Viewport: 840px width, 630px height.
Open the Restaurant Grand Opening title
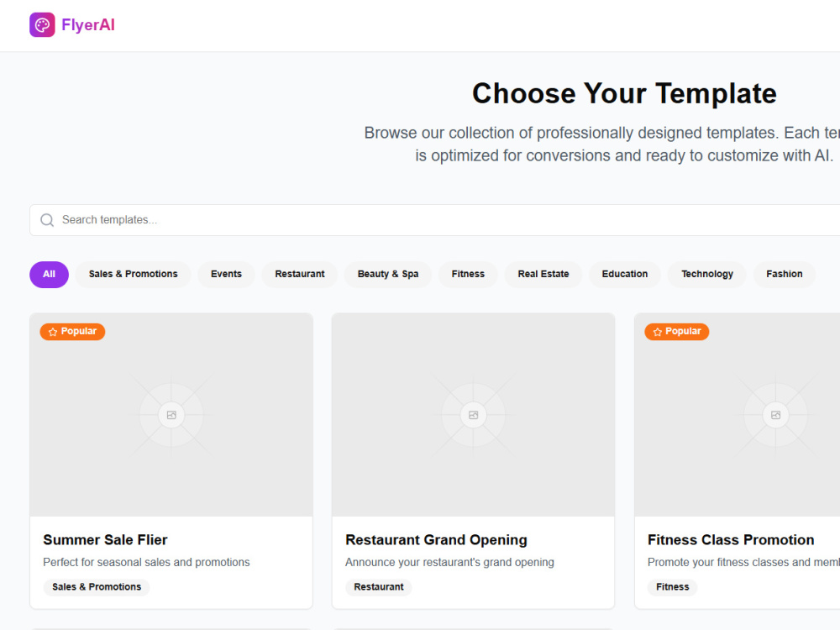(x=436, y=540)
